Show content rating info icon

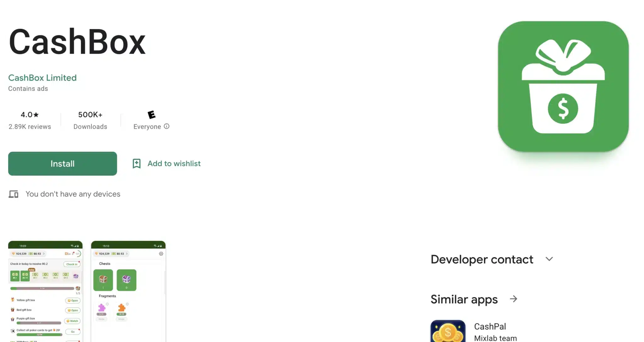(167, 126)
